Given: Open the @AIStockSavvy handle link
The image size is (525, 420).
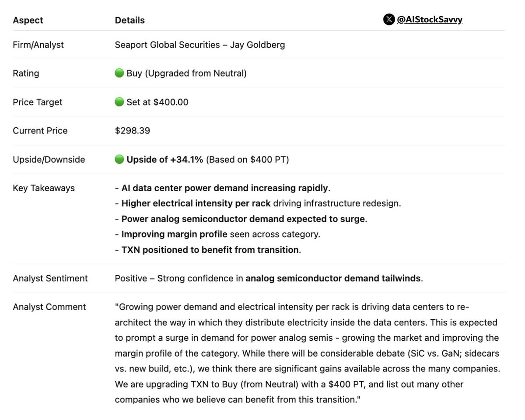Looking at the screenshot, I should (430, 19).
